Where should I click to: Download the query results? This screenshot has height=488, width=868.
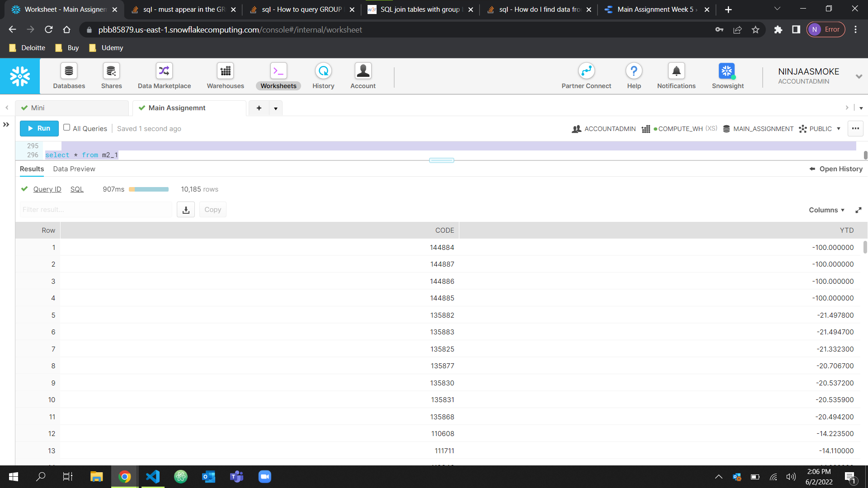(x=185, y=209)
